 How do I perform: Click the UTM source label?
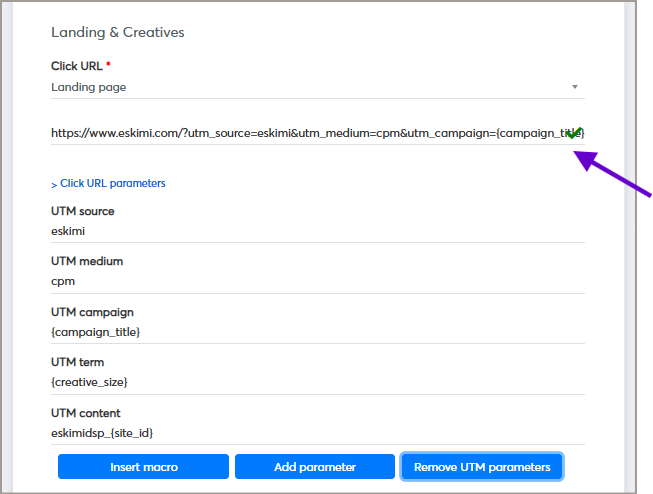82,211
